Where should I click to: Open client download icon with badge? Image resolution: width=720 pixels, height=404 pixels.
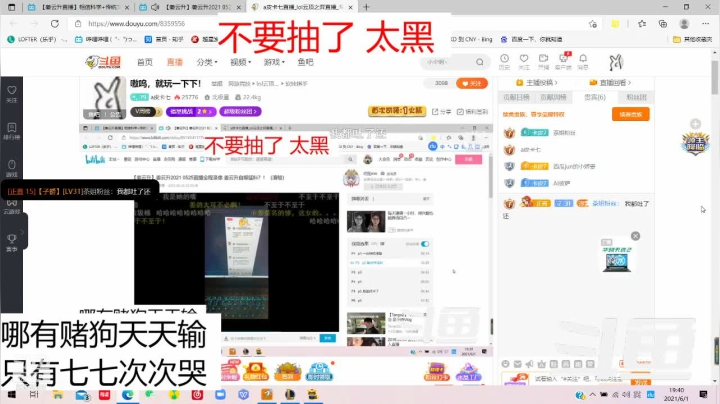tap(563, 61)
